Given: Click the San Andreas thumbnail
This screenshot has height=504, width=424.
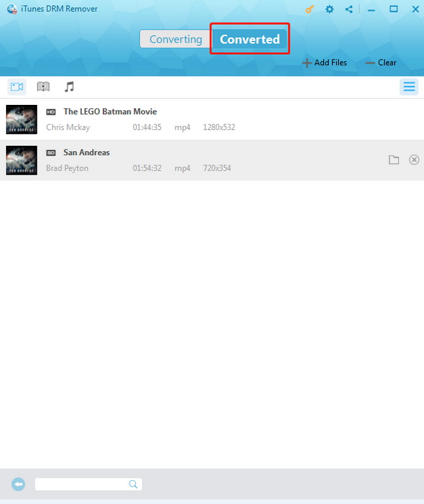Looking at the screenshot, I should 22,160.
